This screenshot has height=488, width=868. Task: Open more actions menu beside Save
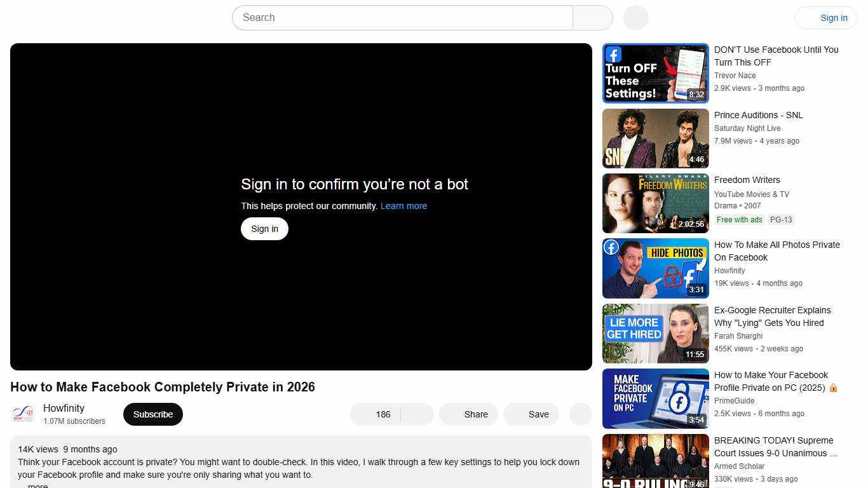tap(580, 414)
